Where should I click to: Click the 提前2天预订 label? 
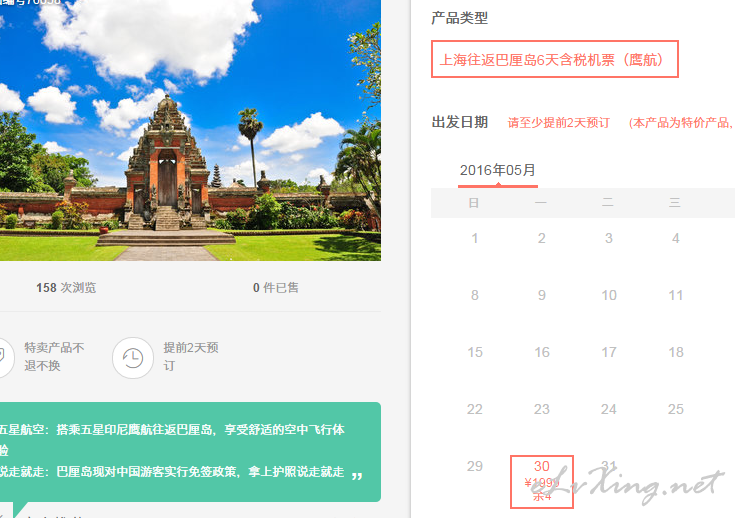point(191,357)
